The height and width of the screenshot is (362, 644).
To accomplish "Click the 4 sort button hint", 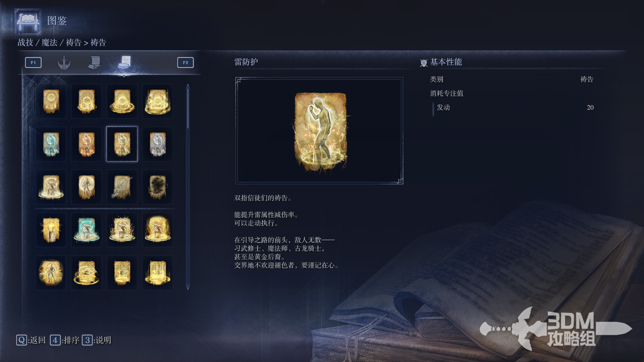I will tap(65, 340).
